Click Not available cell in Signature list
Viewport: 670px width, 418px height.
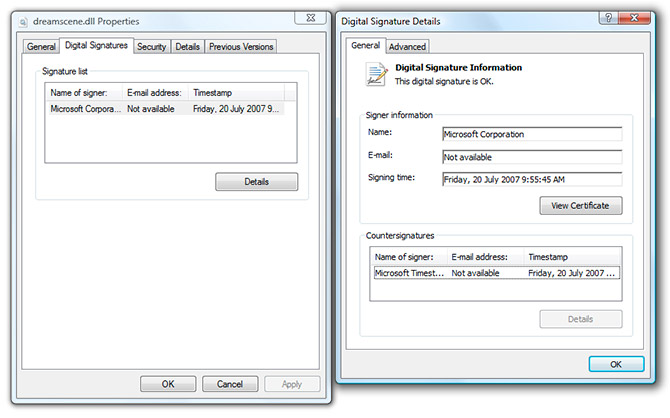click(x=150, y=109)
